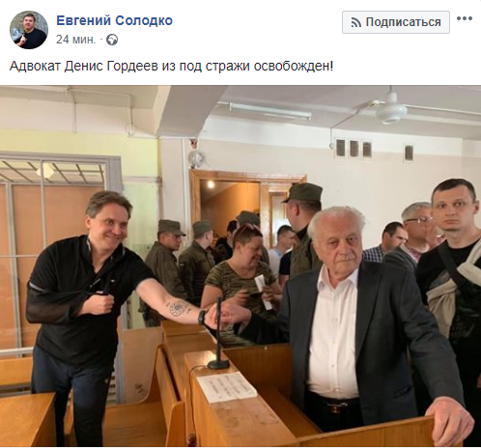Image resolution: width=481 pixels, height=448 pixels.
Task: Click the woman in the camouflage t-shirt
Action: pos(241,280)
